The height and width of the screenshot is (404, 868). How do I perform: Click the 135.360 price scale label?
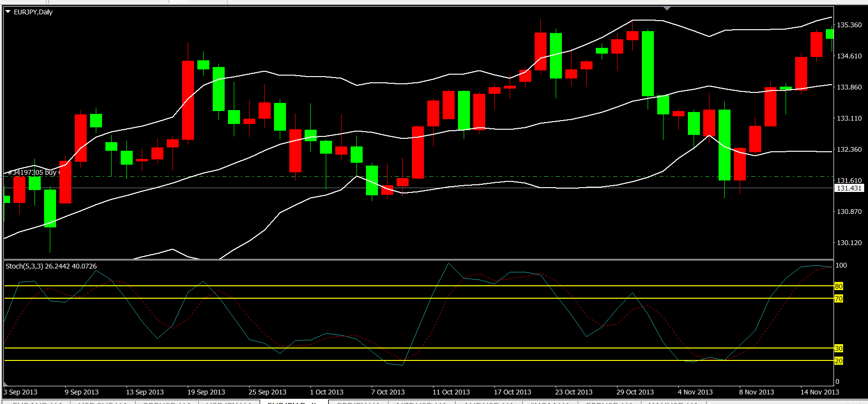[849, 25]
